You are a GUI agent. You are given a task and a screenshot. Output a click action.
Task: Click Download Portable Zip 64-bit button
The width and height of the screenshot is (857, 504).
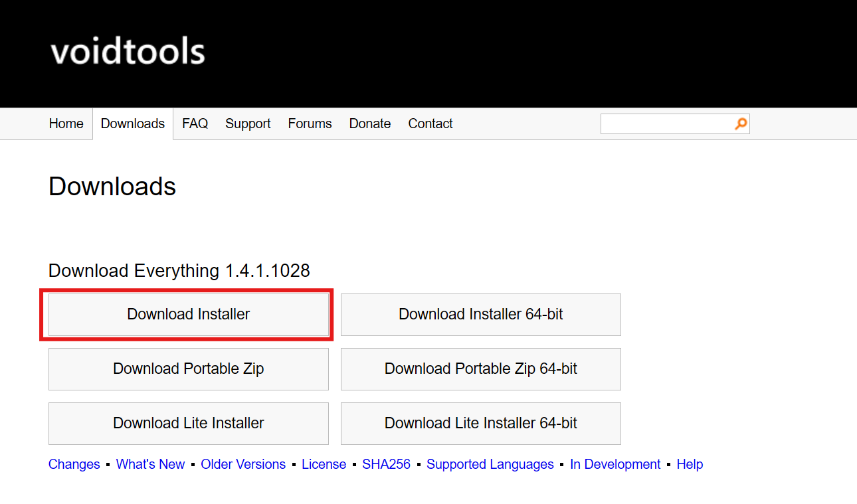click(481, 369)
